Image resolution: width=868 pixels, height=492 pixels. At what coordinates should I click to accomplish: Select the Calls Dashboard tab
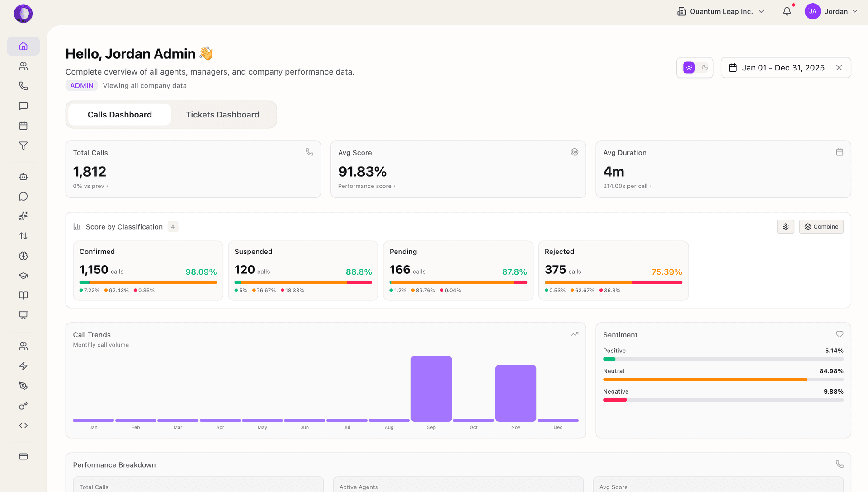119,114
